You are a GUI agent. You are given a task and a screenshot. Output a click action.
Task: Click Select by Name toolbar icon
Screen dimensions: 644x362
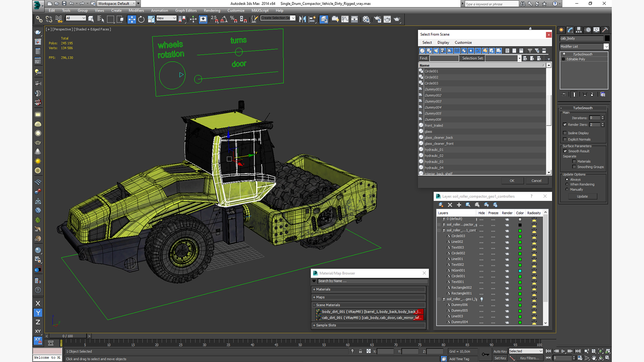click(x=101, y=19)
